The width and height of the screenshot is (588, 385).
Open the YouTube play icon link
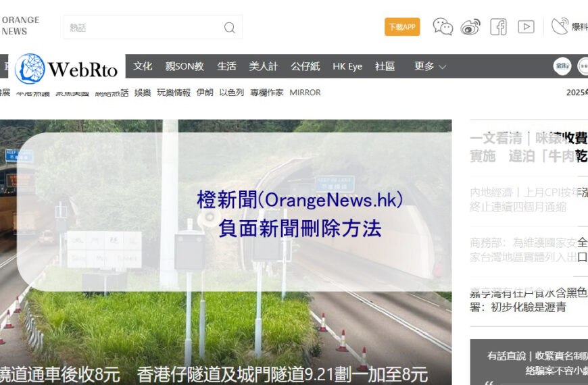click(526, 27)
